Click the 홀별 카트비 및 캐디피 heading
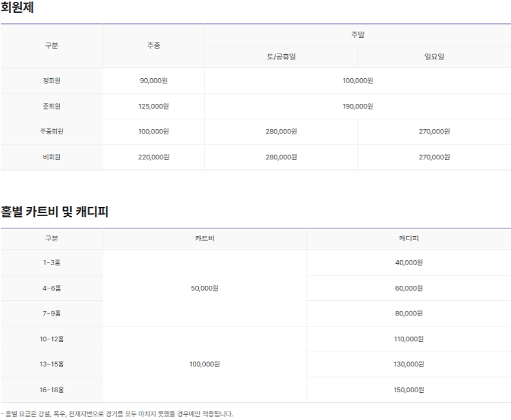The height and width of the screenshot is (420, 511). tap(55, 212)
